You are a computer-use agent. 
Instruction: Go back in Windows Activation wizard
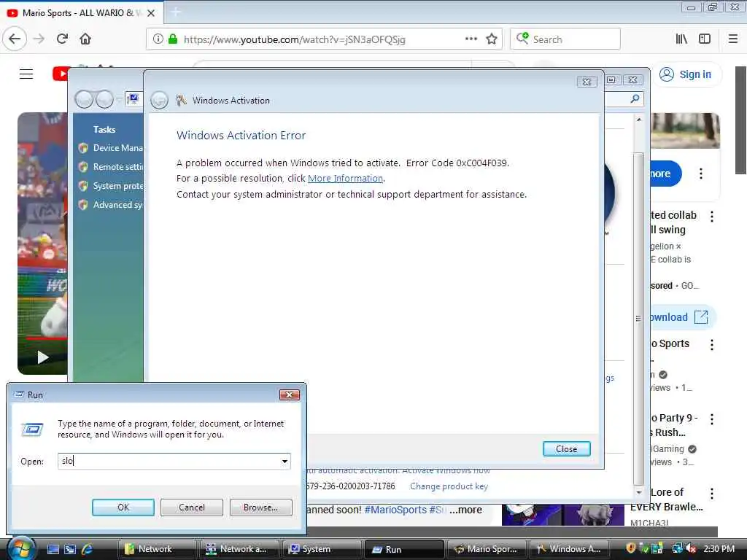(x=159, y=100)
